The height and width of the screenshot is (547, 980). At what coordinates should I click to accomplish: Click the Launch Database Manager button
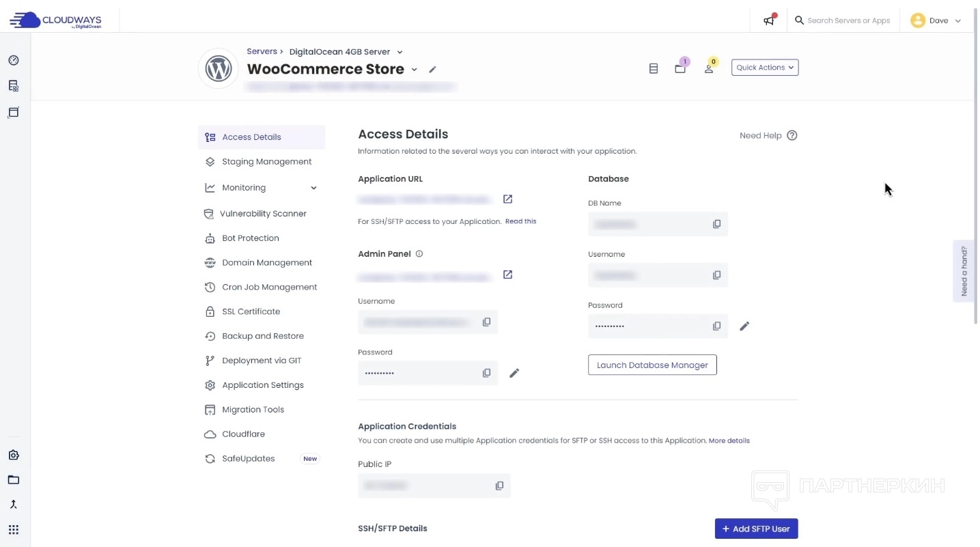[x=652, y=365]
